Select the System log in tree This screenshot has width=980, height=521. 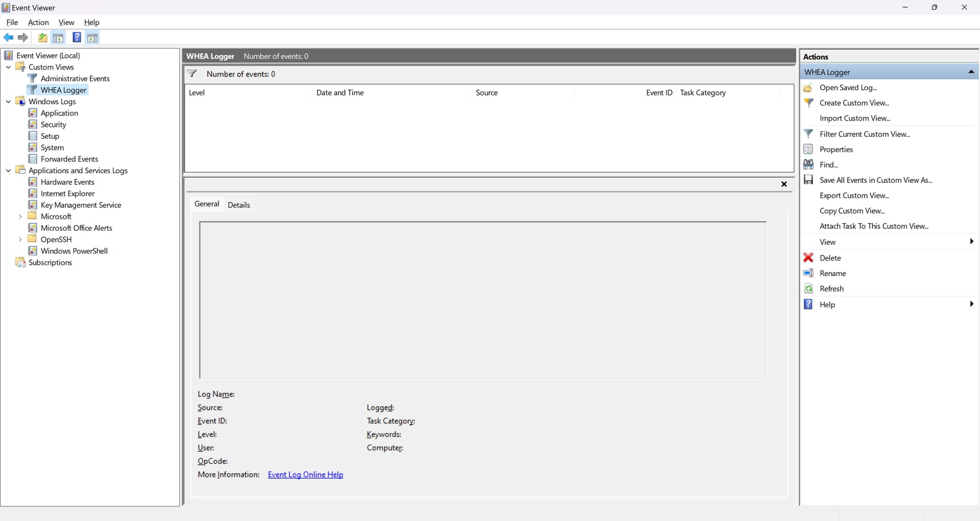pos(52,148)
